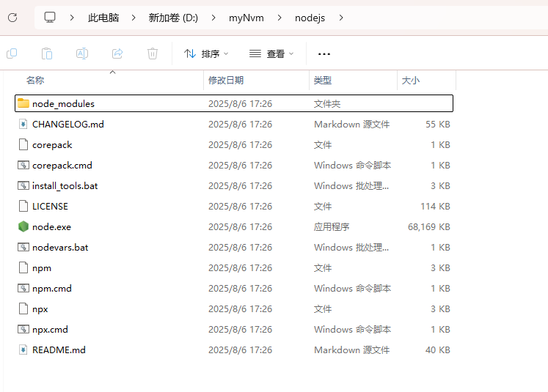Select the CHANGELOG.md file name
The width and height of the screenshot is (548, 392).
coord(67,125)
